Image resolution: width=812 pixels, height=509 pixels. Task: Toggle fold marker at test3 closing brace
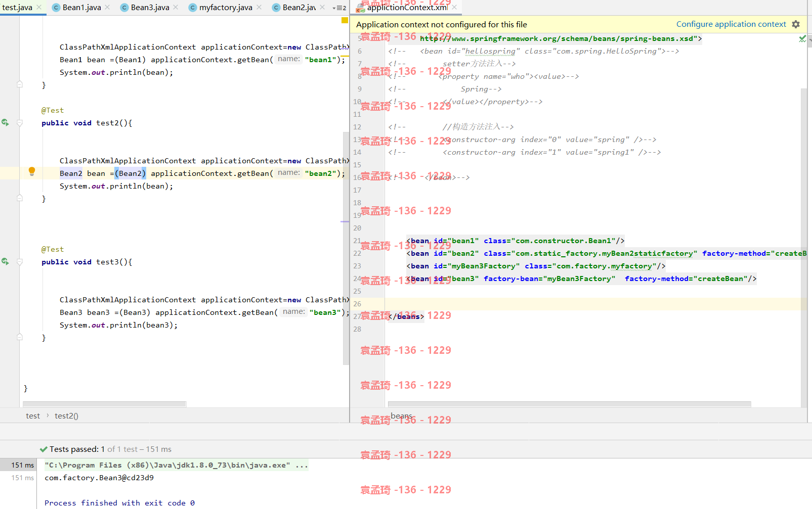click(x=20, y=337)
